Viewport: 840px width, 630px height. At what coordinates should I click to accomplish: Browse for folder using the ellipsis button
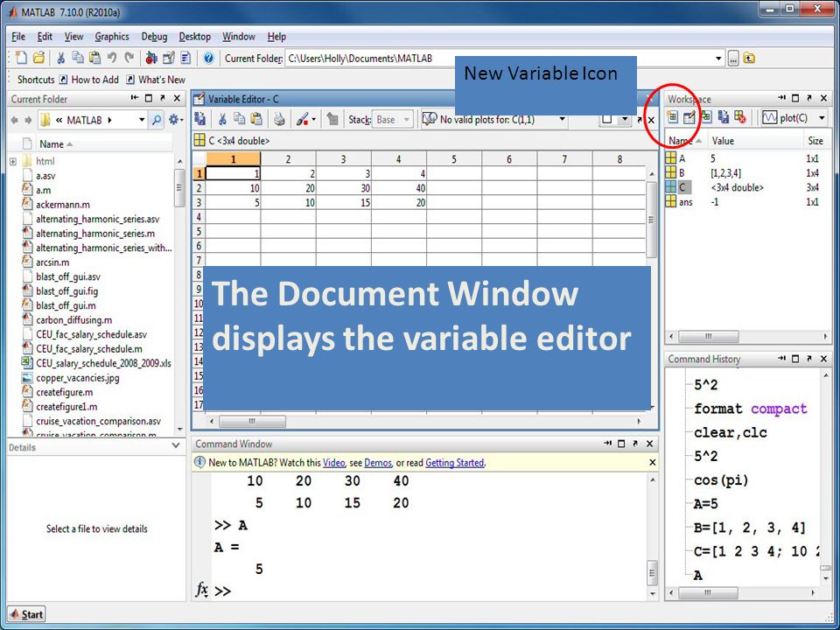[x=733, y=59]
